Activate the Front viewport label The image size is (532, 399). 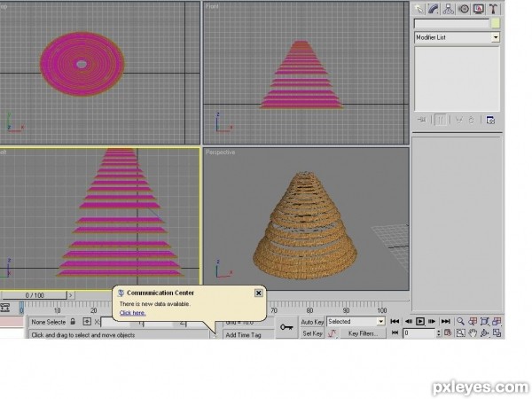[x=212, y=6]
